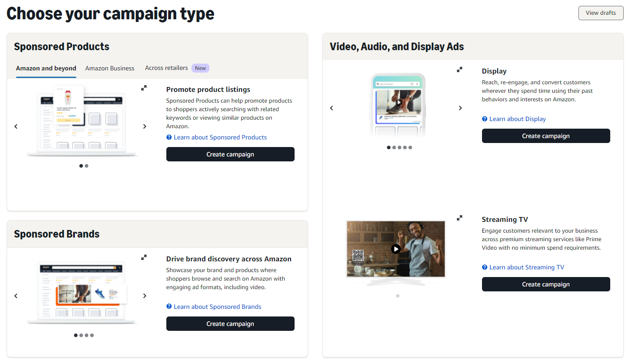Expand the Sponsored Brands preview image
This screenshot has width=634, height=364.
pyautogui.click(x=144, y=258)
